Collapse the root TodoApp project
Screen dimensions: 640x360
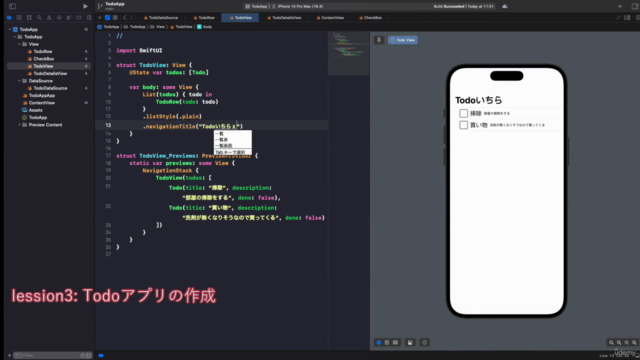pyautogui.click(x=10, y=29)
